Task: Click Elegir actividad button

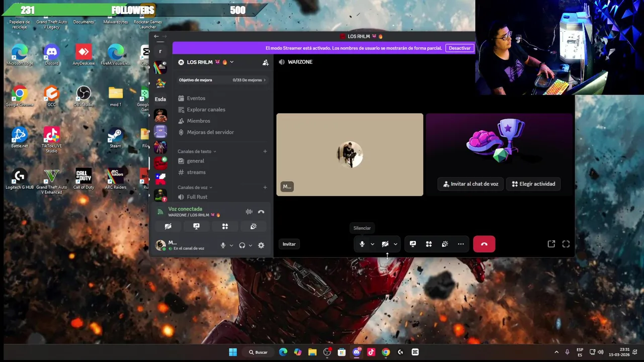Action: coord(533,184)
